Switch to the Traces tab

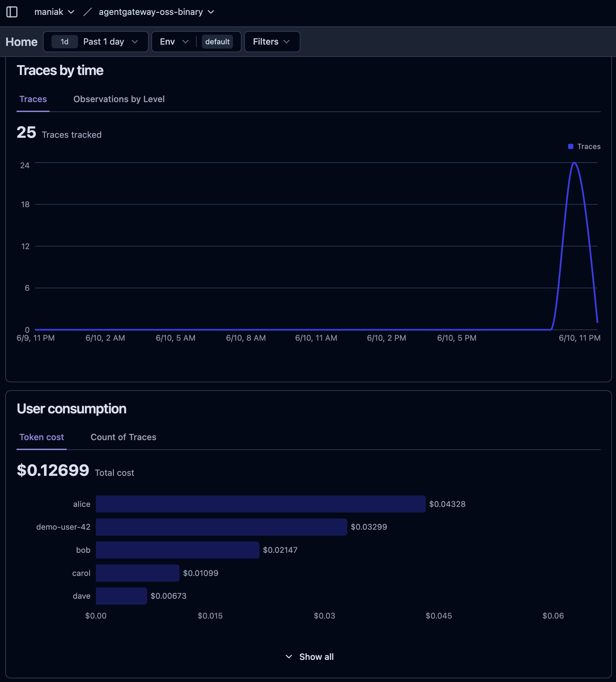coord(33,99)
